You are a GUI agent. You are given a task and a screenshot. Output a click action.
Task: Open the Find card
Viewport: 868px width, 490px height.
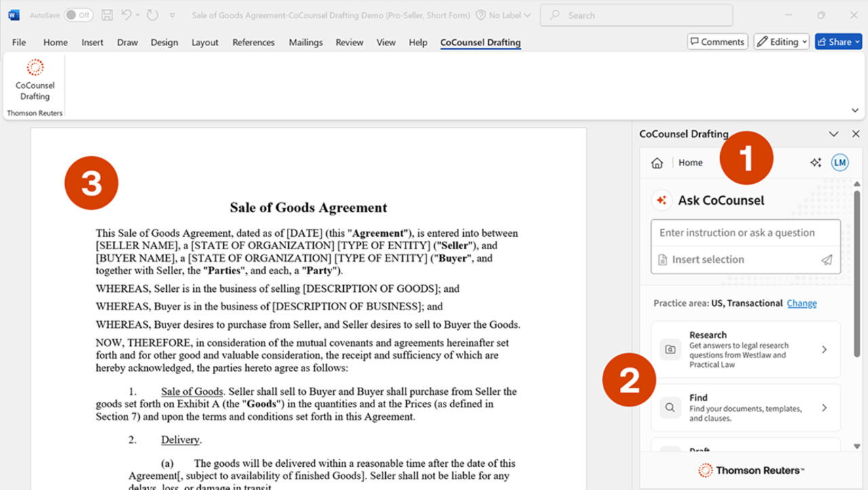pyautogui.click(x=745, y=408)
